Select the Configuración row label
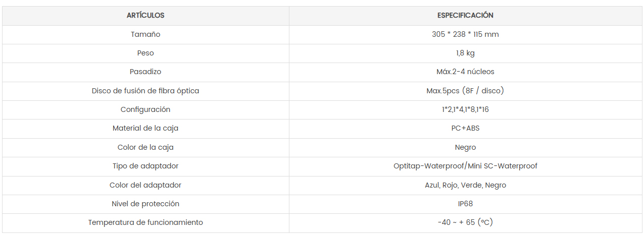The height and width of the screenshot is (237, 644). 145,109
